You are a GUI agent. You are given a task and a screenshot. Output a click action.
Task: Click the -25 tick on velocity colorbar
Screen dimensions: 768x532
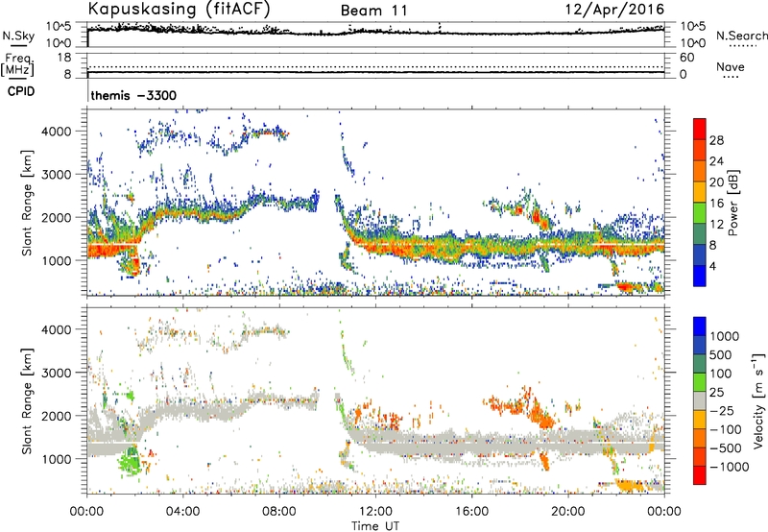point(723,411)
